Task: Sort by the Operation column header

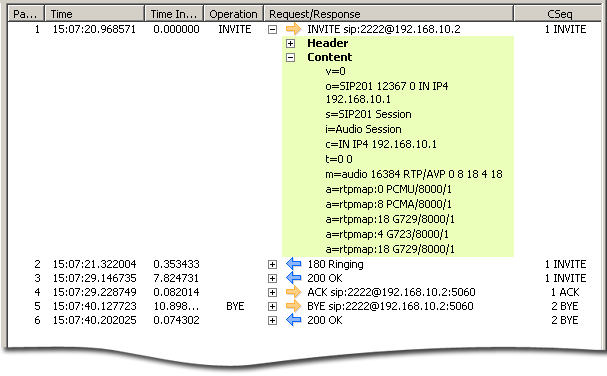Action: click(233, 14)
